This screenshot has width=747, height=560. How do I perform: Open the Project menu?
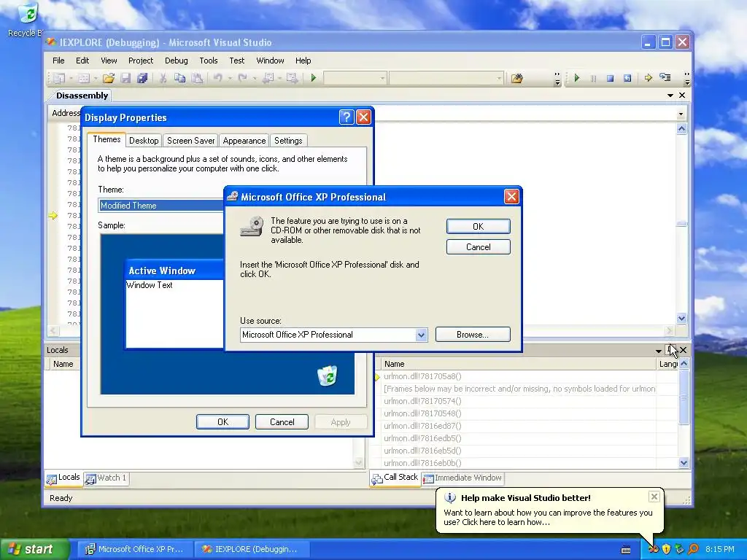click(x=141, y=61)
